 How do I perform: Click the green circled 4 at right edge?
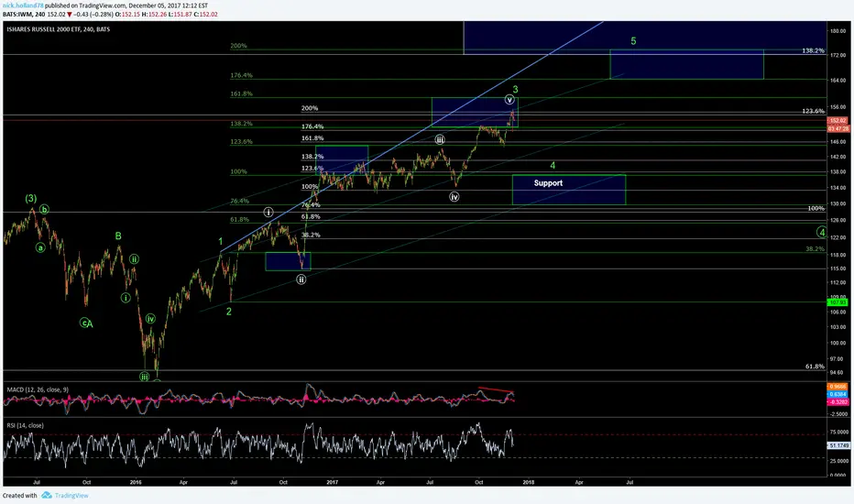822,233
